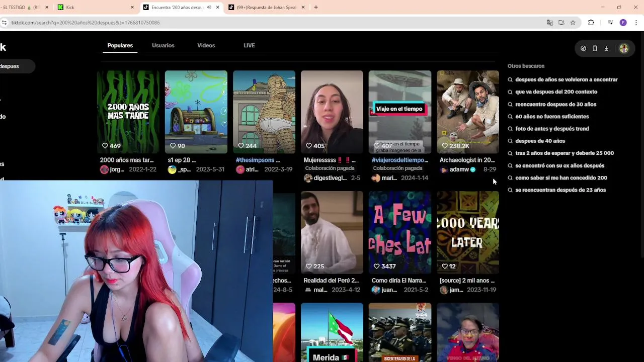Search 'reencuentro despues de 30 años'
644x362 pixels.
coord(555,104)
